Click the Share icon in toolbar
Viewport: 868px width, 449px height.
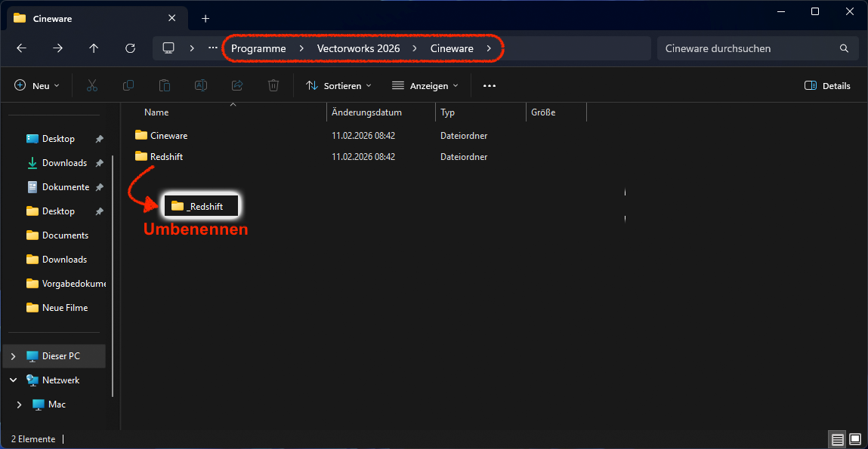click(x=237, y=86)
